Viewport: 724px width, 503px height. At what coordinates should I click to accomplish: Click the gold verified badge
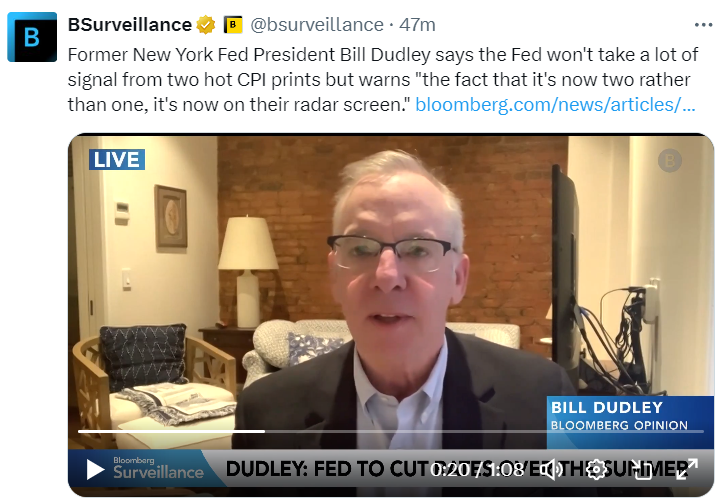coord(206,24)
